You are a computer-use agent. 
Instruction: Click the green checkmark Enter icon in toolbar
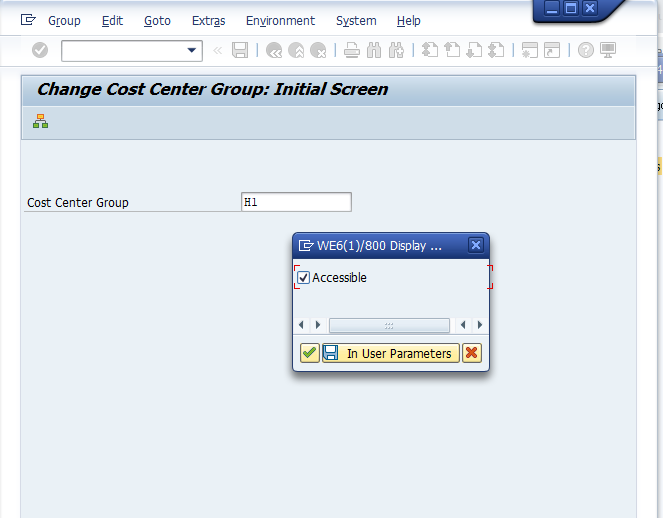pos(40,50)
